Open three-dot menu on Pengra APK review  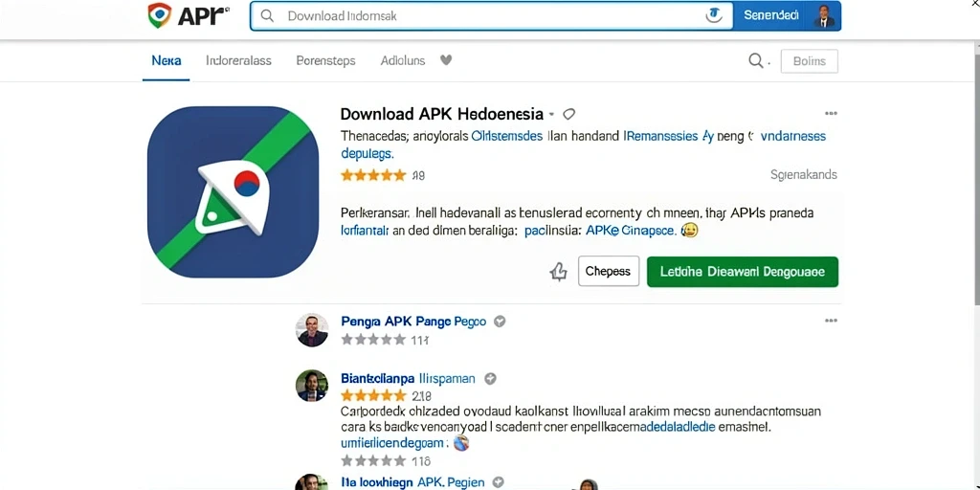point(831,321)
